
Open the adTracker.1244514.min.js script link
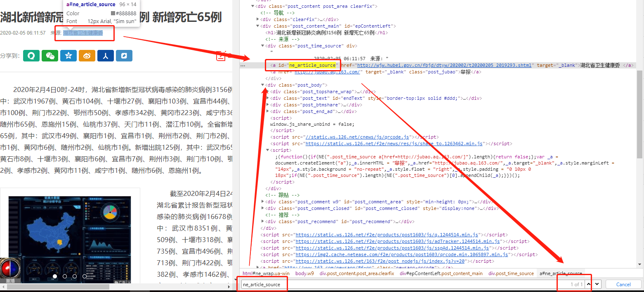pos(398,241)
